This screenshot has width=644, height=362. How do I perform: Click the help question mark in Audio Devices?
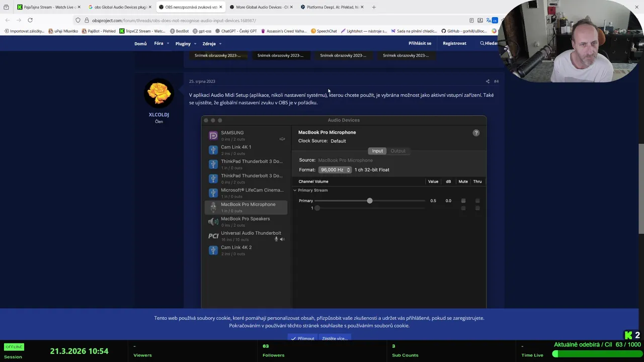(476, 133)
